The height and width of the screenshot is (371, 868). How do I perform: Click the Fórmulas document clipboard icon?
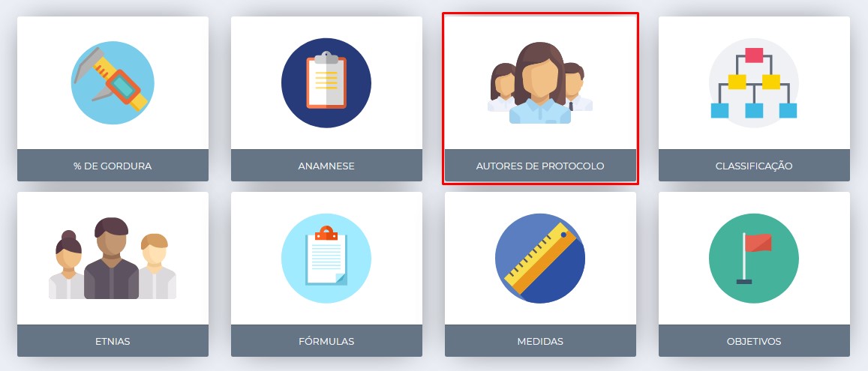click(x=326, y=259)
